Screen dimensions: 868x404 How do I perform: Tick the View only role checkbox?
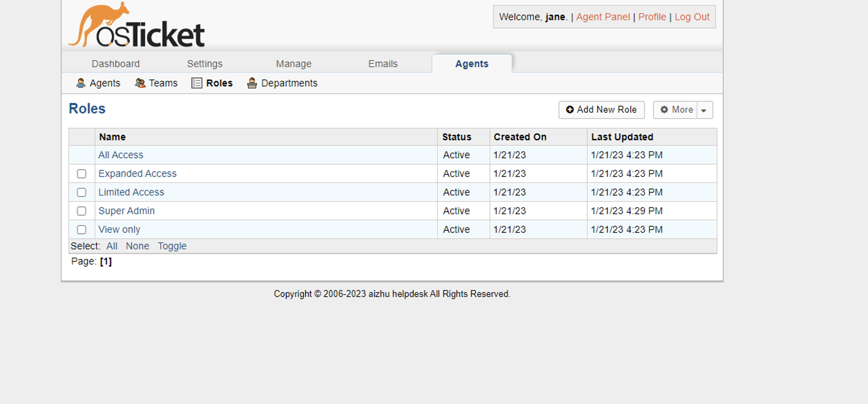point(81,230)
